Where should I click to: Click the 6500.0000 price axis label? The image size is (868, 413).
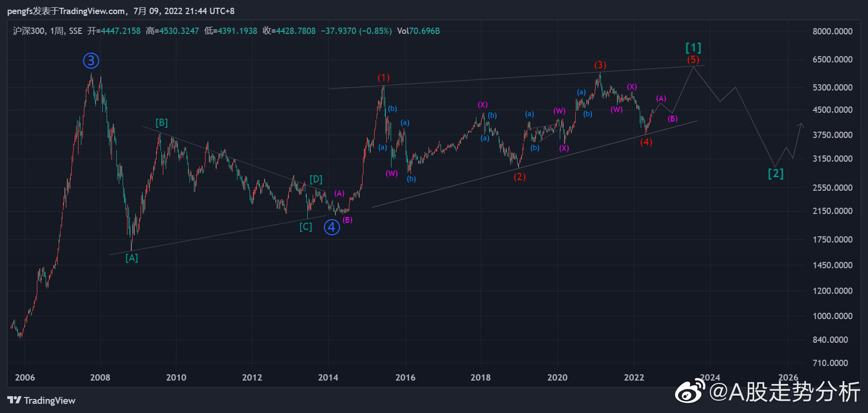click(833, 60)
